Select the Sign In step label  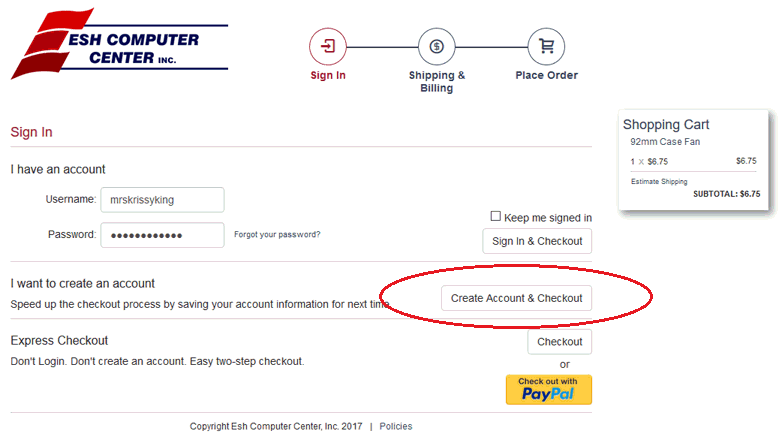click(x=328, y=76)
